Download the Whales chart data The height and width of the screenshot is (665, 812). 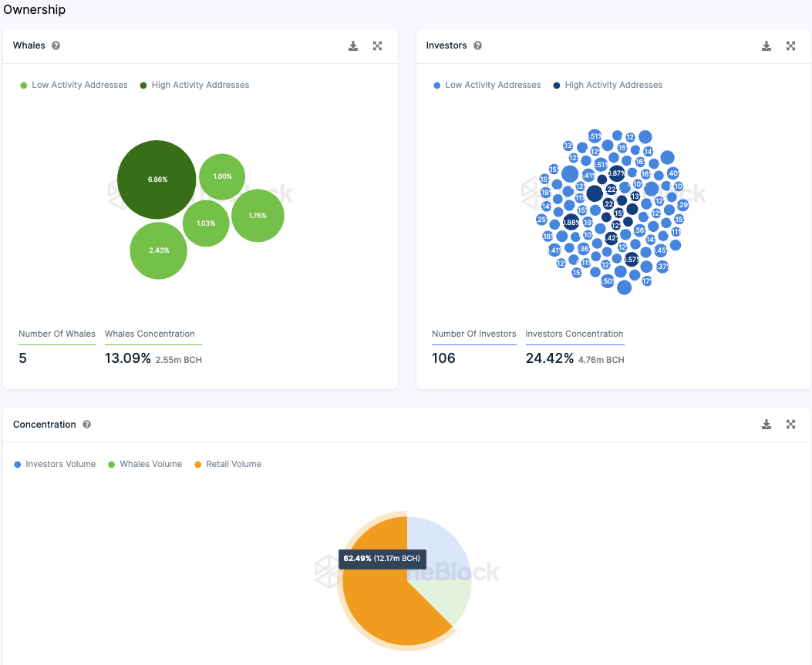tap(353, 46)
